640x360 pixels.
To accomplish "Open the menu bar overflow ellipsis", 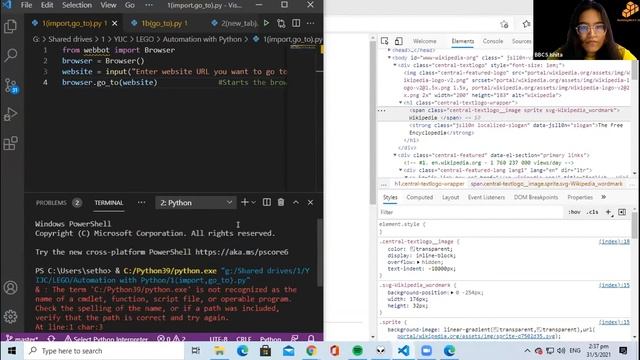I will [x=149, y=5].
